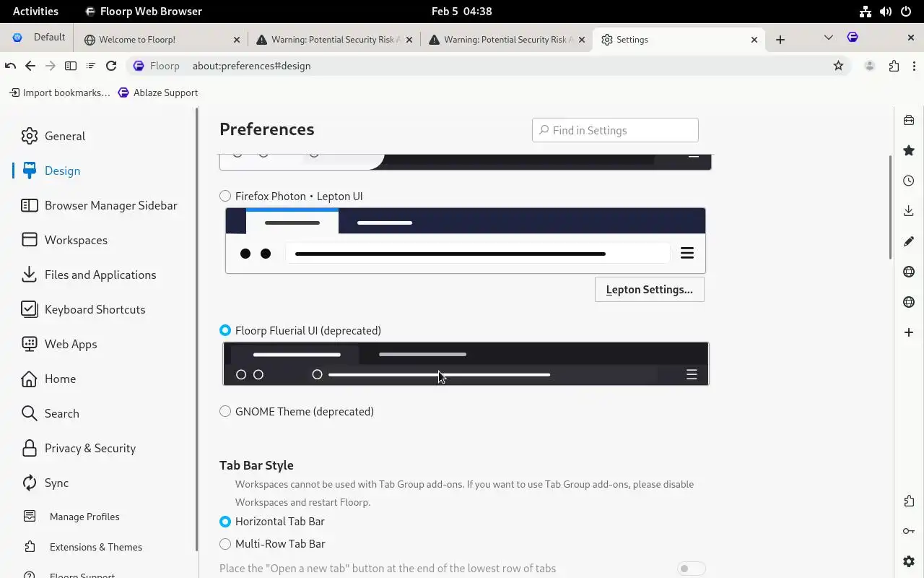
Task: Close the Welcome to Floorp! tab
Action: tap(237, 40)
